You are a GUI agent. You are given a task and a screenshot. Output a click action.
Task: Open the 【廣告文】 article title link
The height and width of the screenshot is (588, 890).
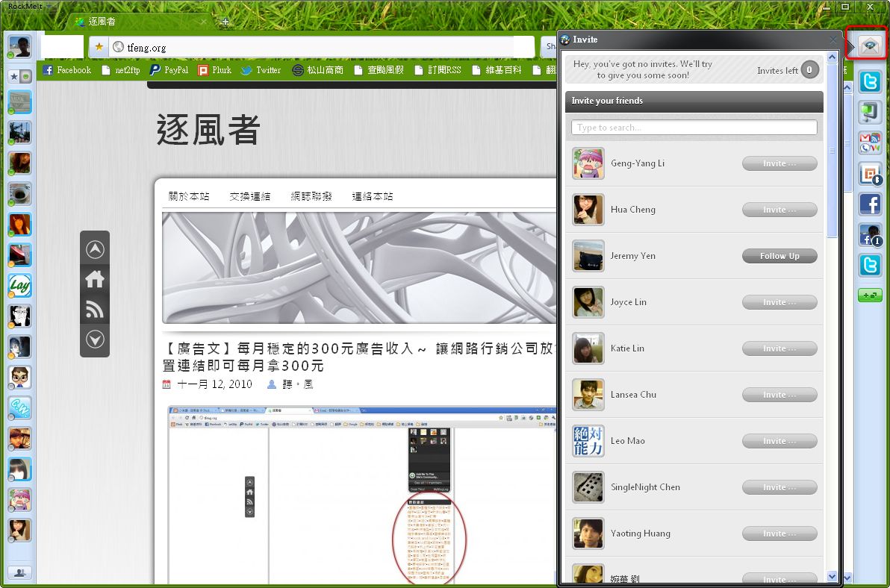358,357
